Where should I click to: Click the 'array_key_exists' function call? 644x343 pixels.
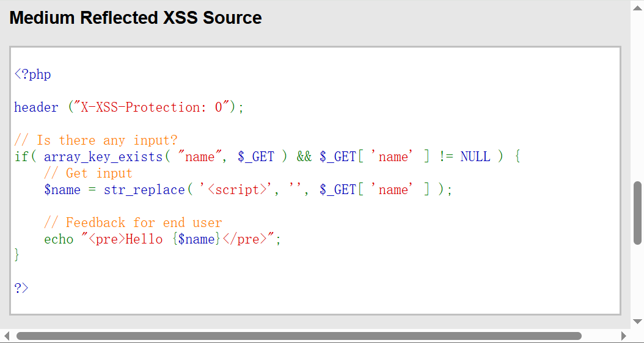tap(103, 157)
